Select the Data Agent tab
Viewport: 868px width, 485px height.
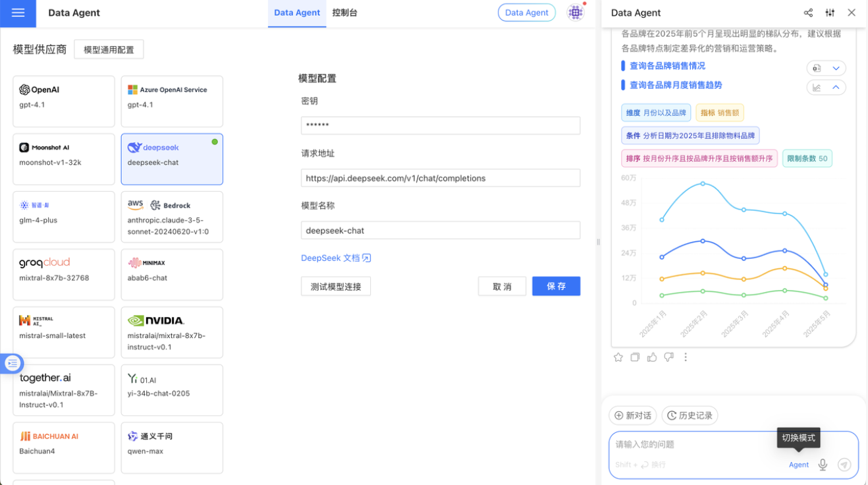297,13
